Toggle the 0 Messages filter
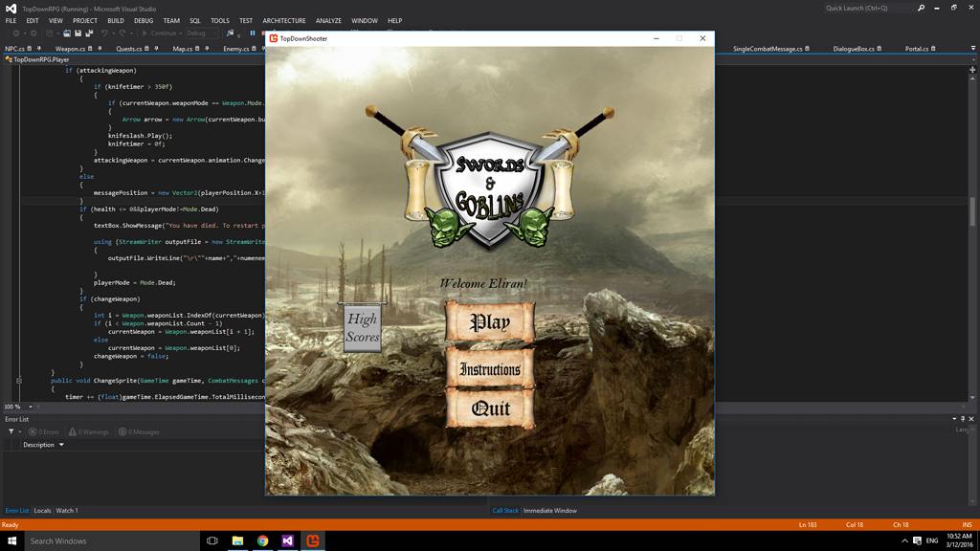The width and height of the screenshot is (980, 551). [x=139, y=431]
